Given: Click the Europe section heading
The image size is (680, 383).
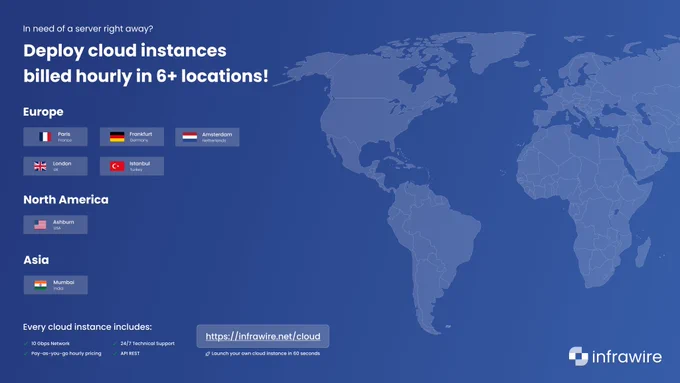Looking at the screenshot, I should pos(43,112).
